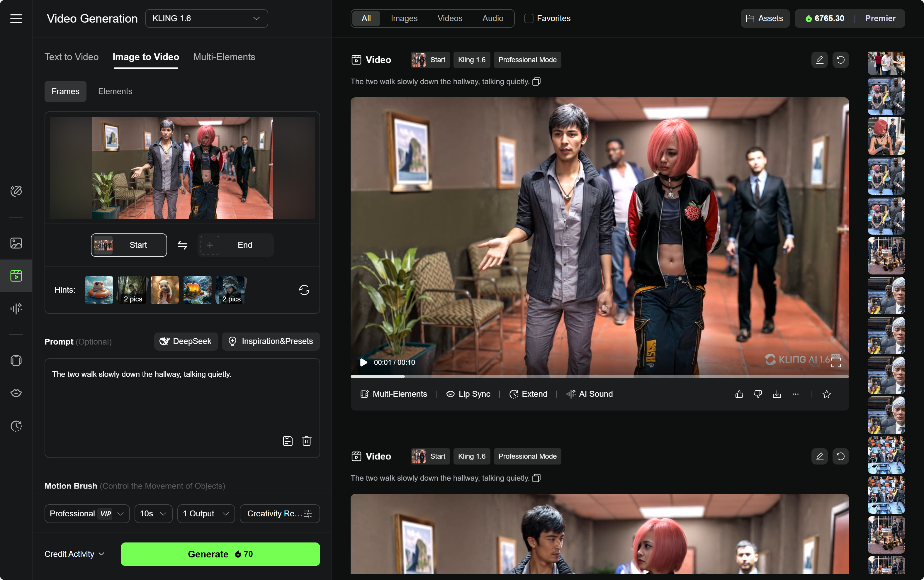The height and width of the screenshot is (580, 924).
Task: Open the Inspiration&Presets button
Action: (271, 341)
